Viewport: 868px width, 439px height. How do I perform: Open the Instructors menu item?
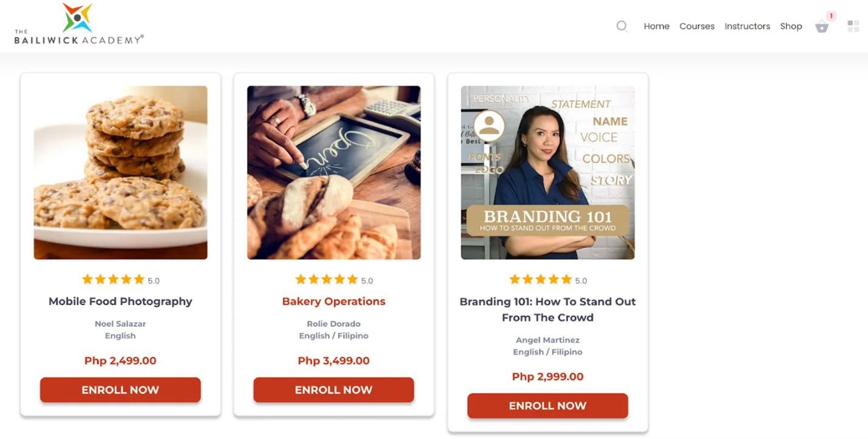[x=747, y=26]
